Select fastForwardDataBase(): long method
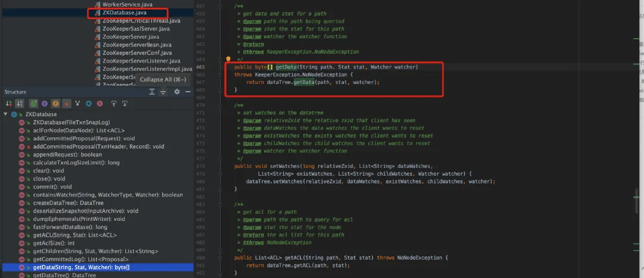 [70, 227]
